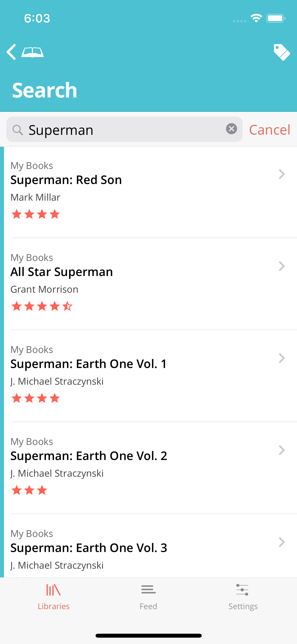Tap the back arrow icon

[x=11, y=52]
